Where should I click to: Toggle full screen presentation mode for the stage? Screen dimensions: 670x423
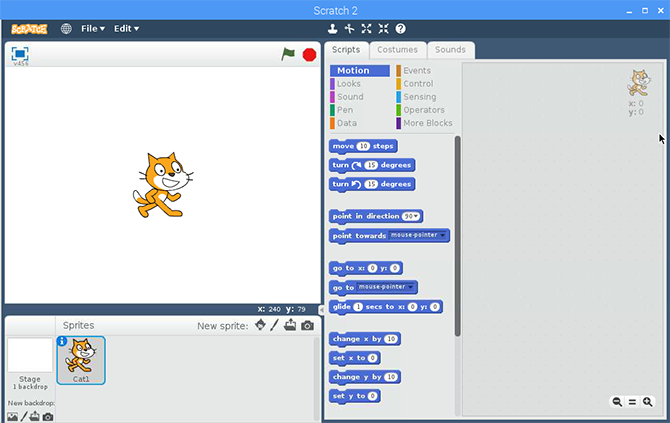tap(20, 55)
